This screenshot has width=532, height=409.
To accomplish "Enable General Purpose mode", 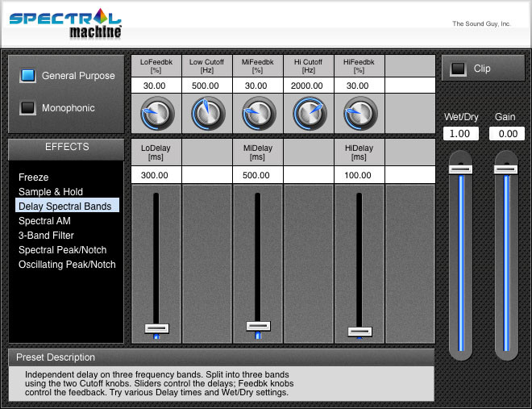I will (28, 76).
